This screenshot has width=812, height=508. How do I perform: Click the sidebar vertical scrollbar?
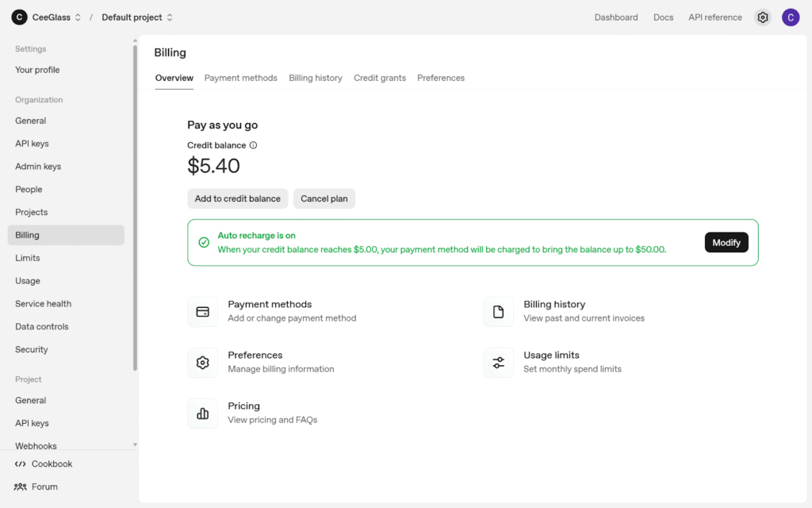(135, 206)
